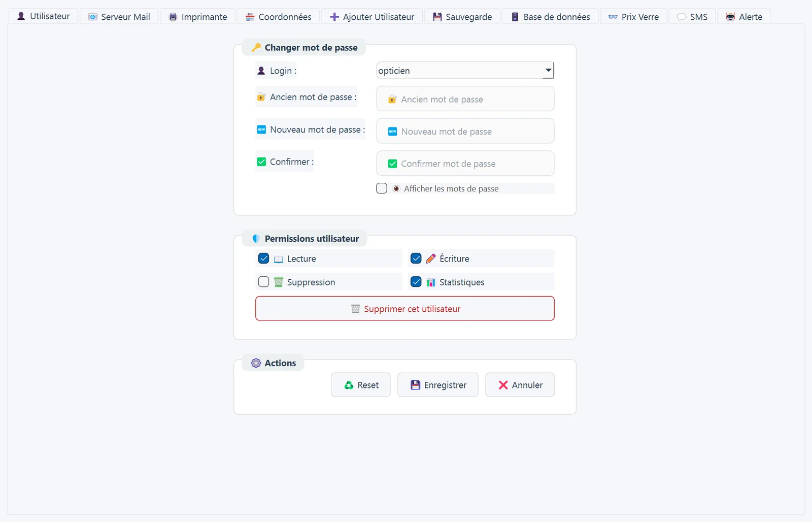Go to the Coordonnées tab
This screenshot has height=522, width=812.
click(278, 17)
